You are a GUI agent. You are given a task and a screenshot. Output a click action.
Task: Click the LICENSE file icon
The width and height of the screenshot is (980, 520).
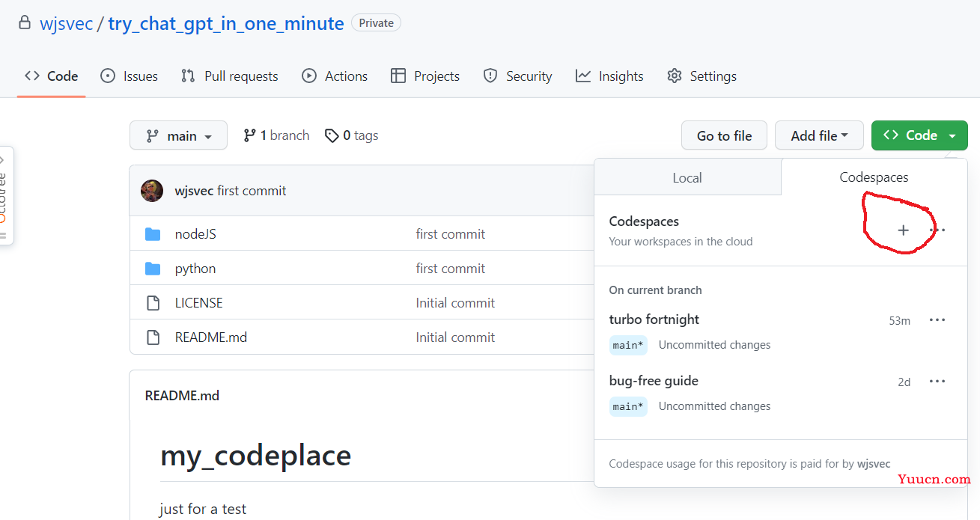pos(153,303)
